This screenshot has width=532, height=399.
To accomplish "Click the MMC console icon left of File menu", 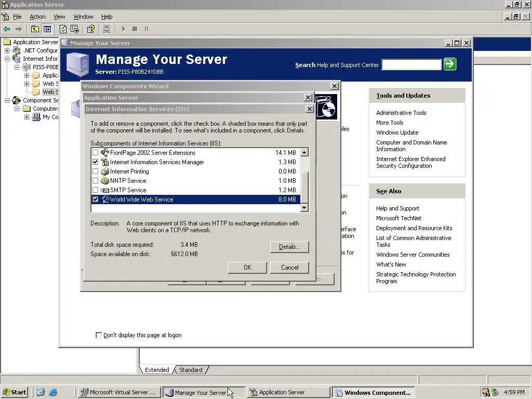I will click(x=5, y=17).
